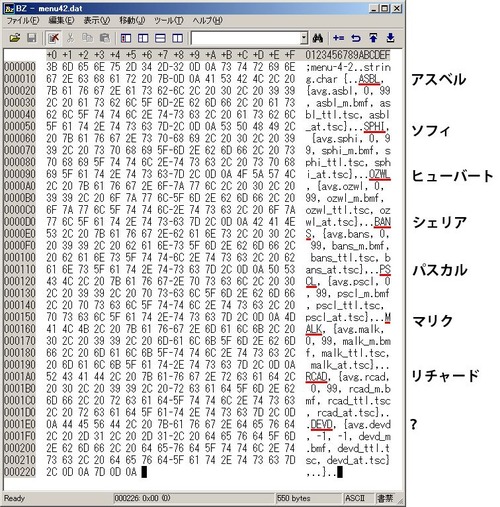Toggle the horizontal split view icon
This screenshot has width=500, height=507.
pyautogui.click(x=160, y=38)
